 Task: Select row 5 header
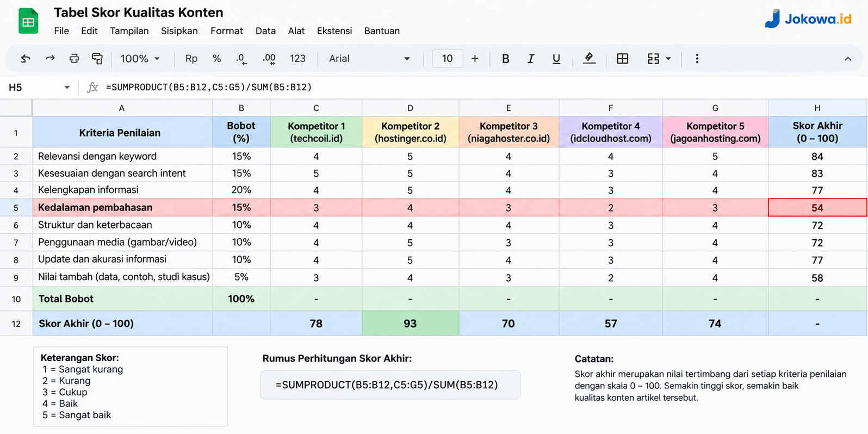click(16, 208)
